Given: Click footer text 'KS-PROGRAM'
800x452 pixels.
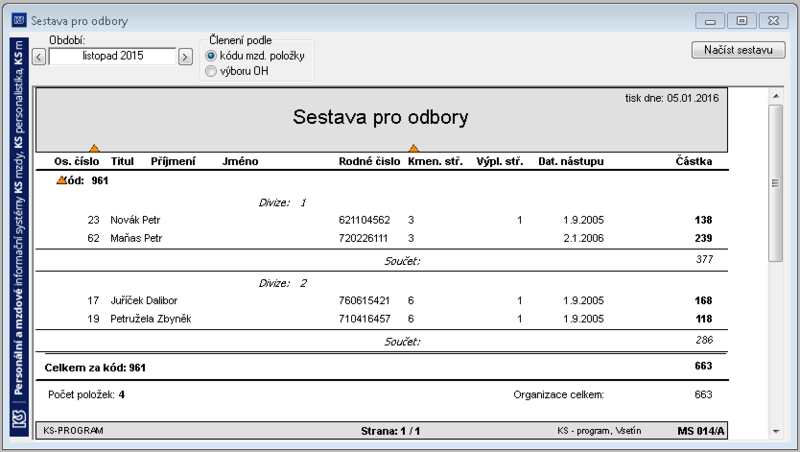Looking at the screenshot, I should point(73,431).
